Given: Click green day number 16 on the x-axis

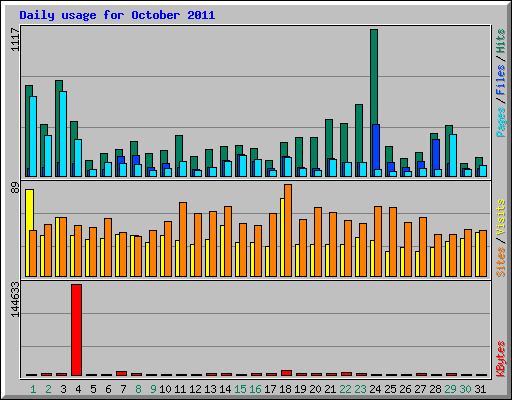Looking at the screenshot, I should [255, 389].
